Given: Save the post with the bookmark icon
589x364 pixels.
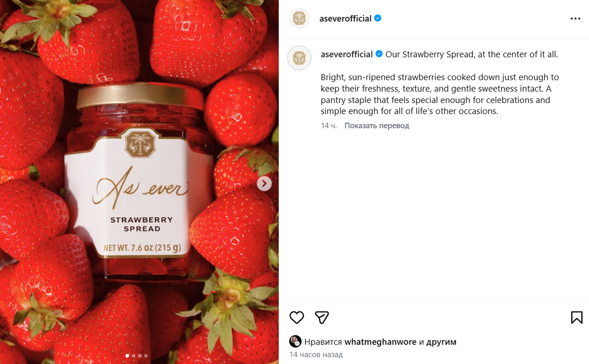Looking at the screenshot, I should [577, 317].
